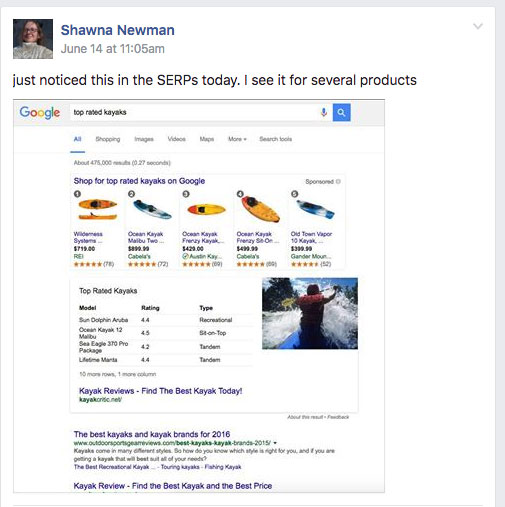Open Kayak Reviews - Find The Best Kayak Today!
505x507 pixels.
(161, 391)
